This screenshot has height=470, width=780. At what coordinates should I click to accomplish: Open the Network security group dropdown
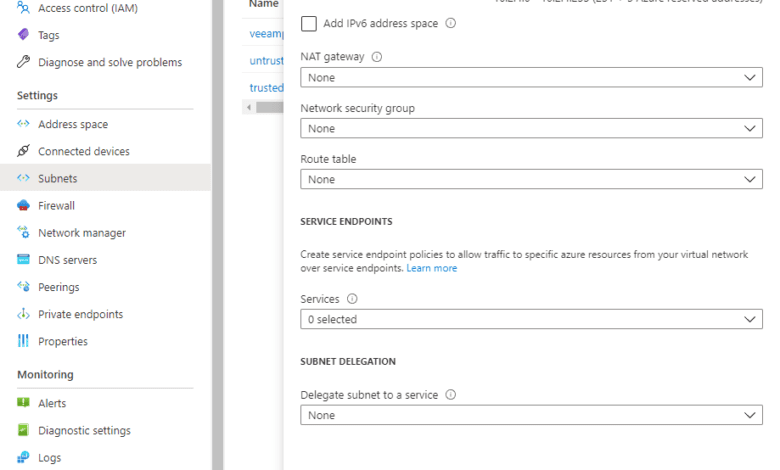531,128
